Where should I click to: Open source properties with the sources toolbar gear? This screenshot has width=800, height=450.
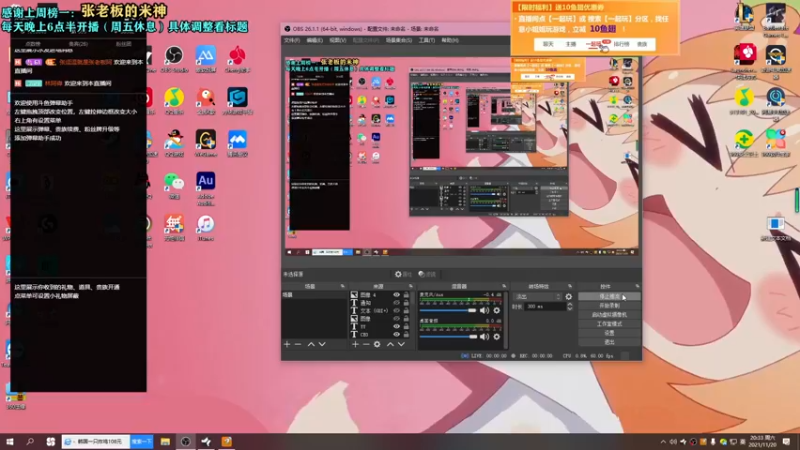(x=377, y=344)
